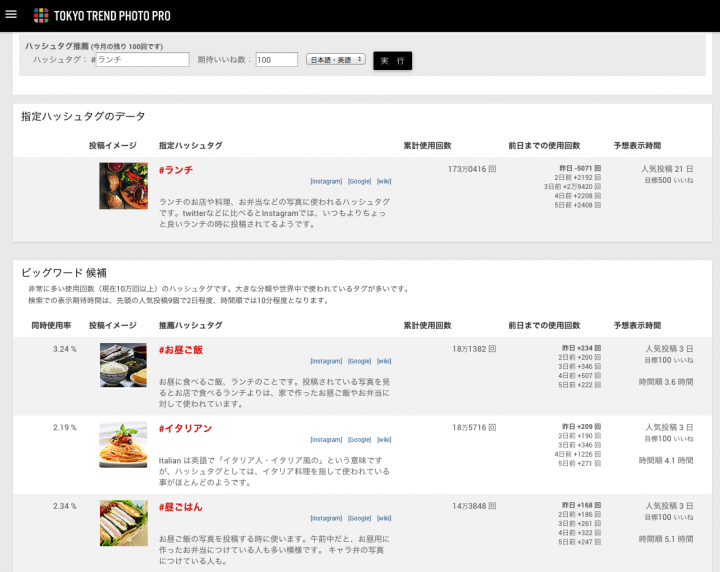Open the hamburger menu icon
The width and height of the screenshot is (720, 572).
point(11,15)
